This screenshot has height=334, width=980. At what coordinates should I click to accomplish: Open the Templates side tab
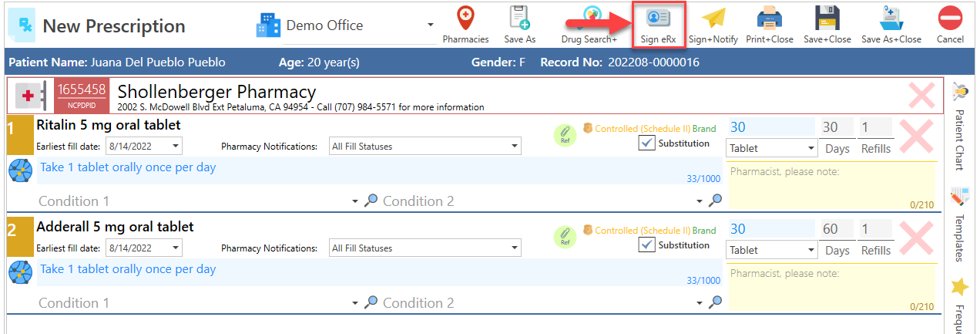tap(959, 224)
